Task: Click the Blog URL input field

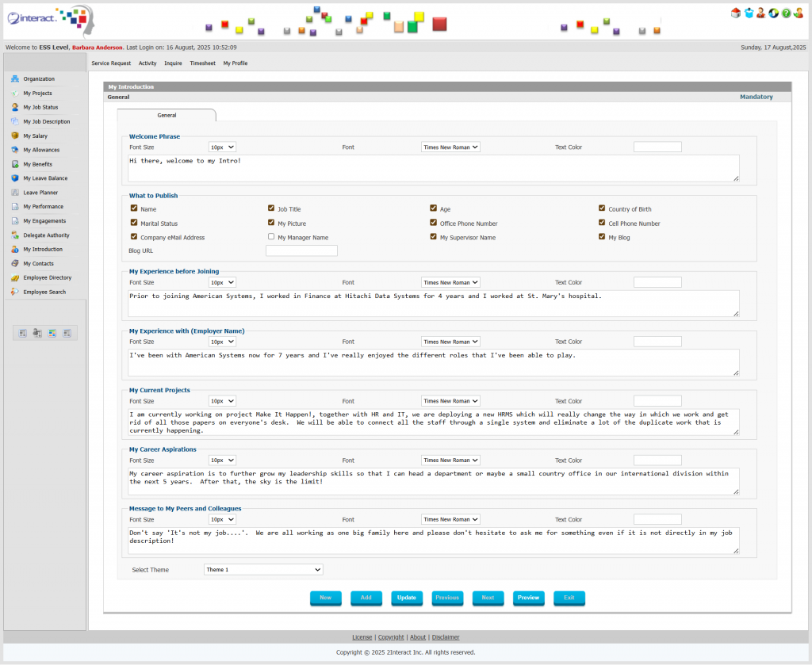Action: tap(301, 250)
